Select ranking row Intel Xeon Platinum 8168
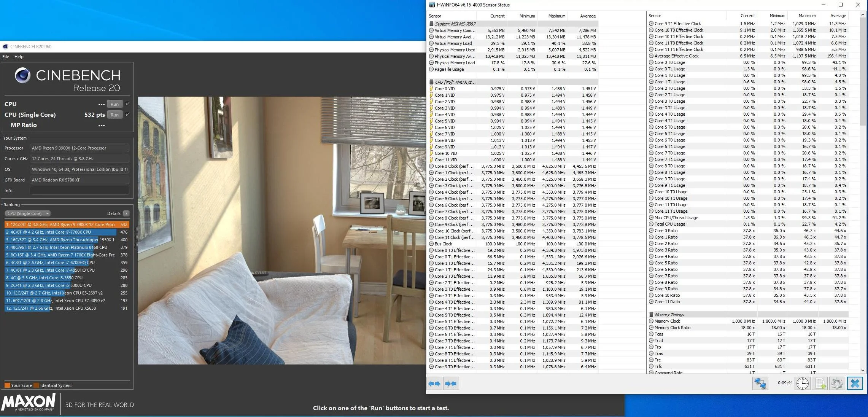The width and height of the screenshot is (868, 417). pyautogui.click(x=67, y=247)
